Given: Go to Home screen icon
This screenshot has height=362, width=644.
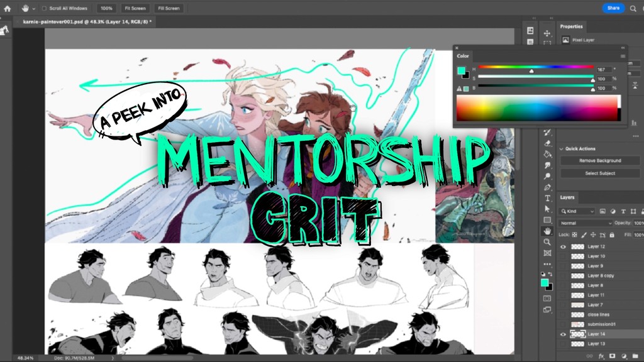Looking at the screenshot, I should [x=8, y=8].
